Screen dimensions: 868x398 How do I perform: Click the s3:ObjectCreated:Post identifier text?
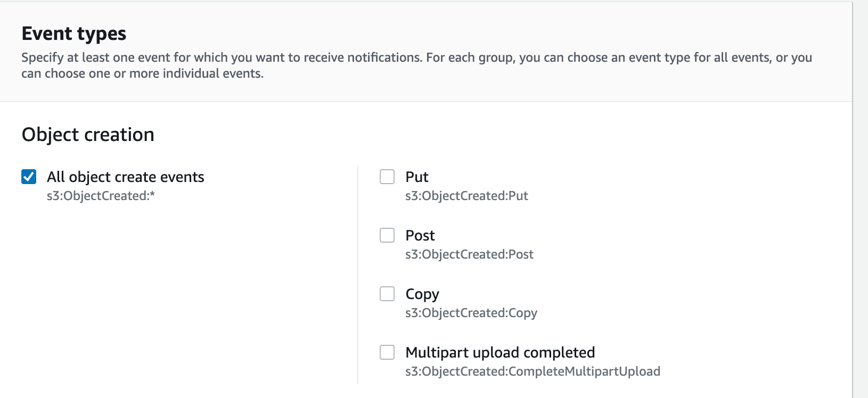tap(469, 254)
